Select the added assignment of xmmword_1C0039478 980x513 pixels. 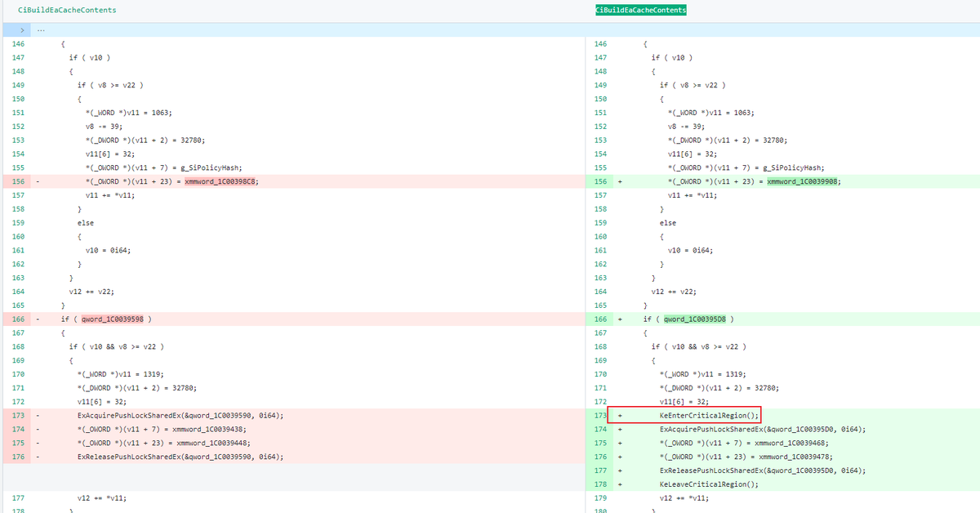746,457
